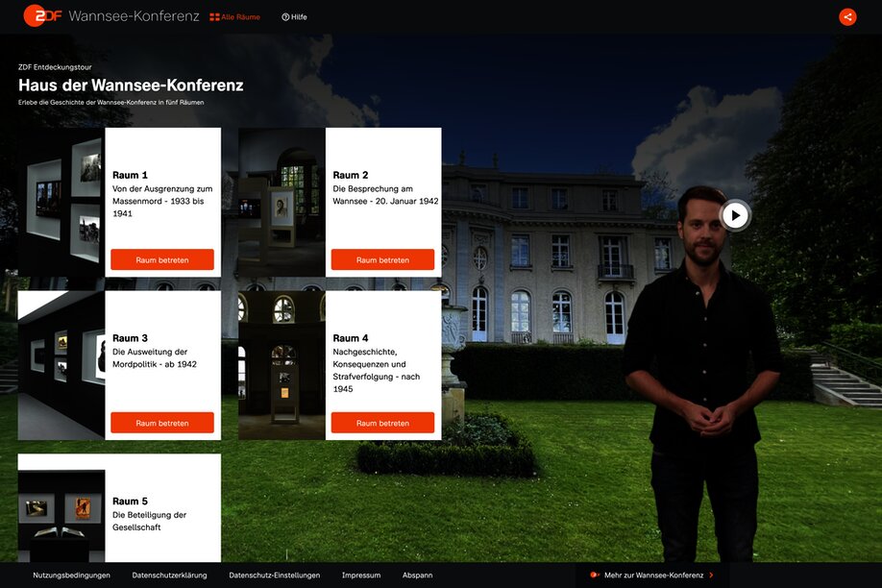
Task: Select the Raum 5 thumbnail image
Action: click(x=61, y=515)
